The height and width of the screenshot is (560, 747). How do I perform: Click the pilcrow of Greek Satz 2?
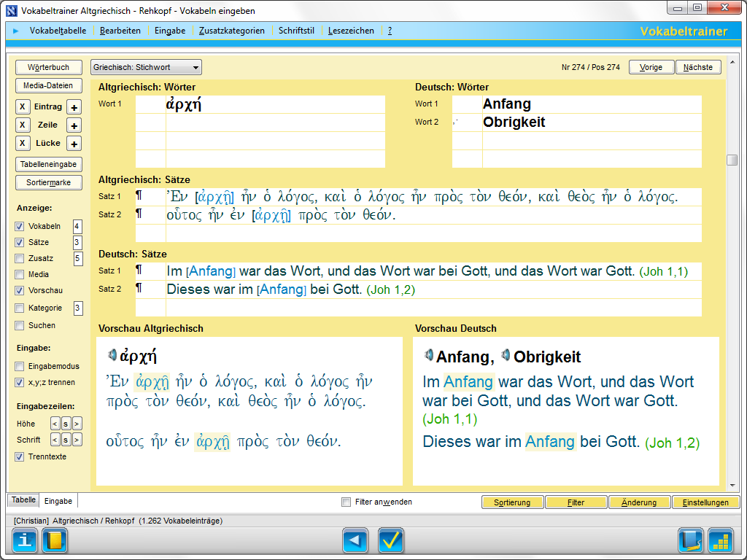(x=139, y=214)
